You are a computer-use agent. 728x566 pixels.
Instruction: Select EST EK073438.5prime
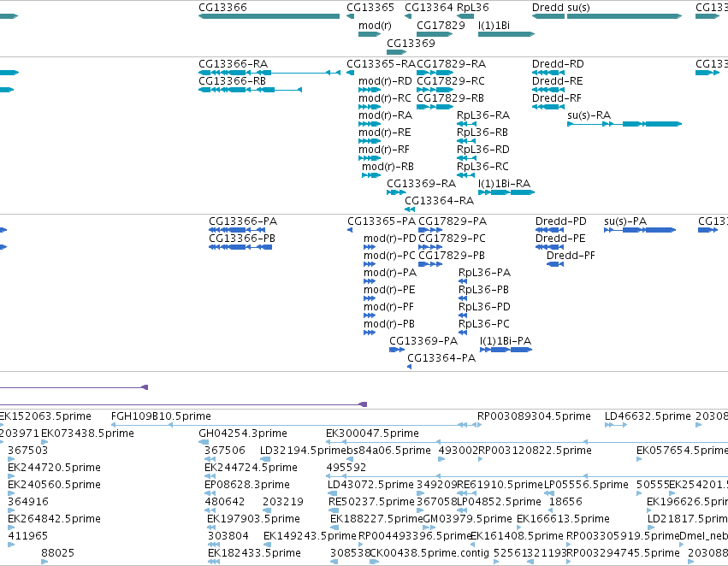[x=87, y=433]
